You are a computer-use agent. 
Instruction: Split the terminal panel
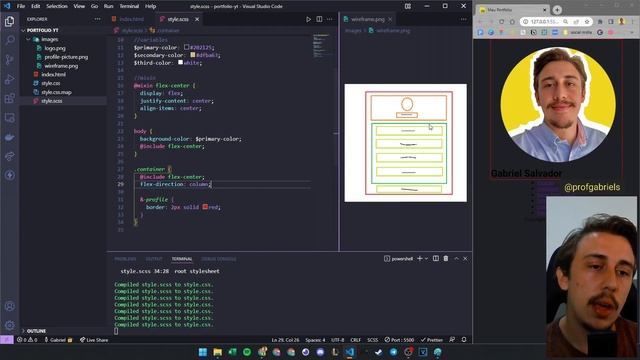pos(436,259)
